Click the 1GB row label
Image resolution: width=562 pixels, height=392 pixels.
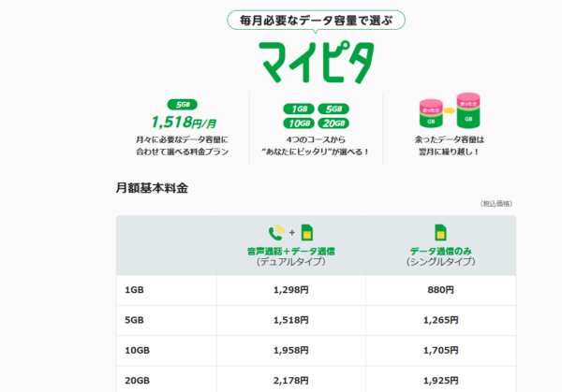pyautogui.click(x=134, y=290)
